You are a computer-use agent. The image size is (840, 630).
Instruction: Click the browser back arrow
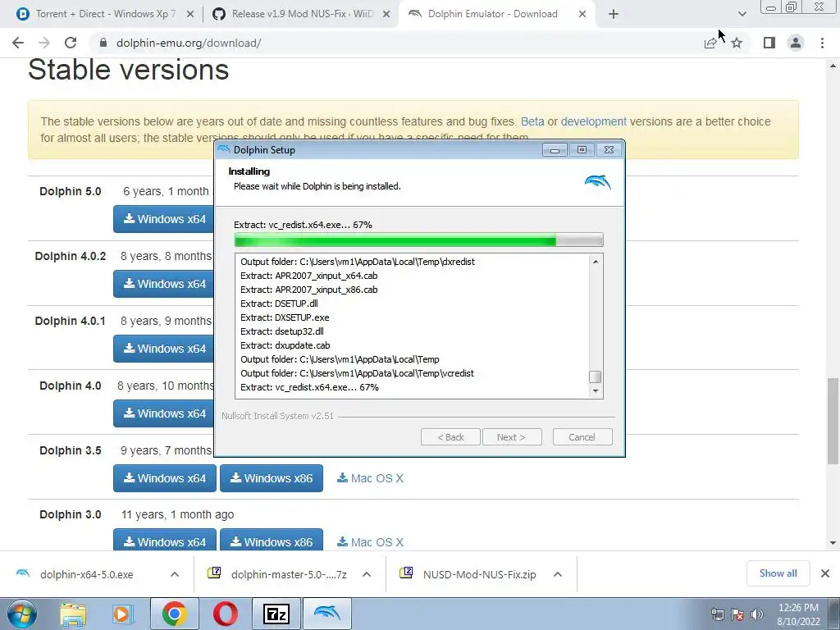pyautogui.click(x=18, y=43)
